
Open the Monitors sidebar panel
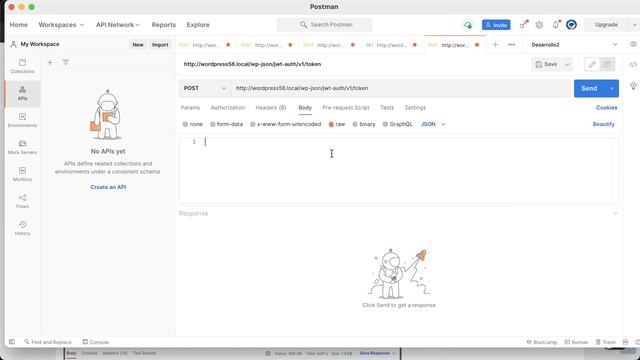(x=22, y=174)
